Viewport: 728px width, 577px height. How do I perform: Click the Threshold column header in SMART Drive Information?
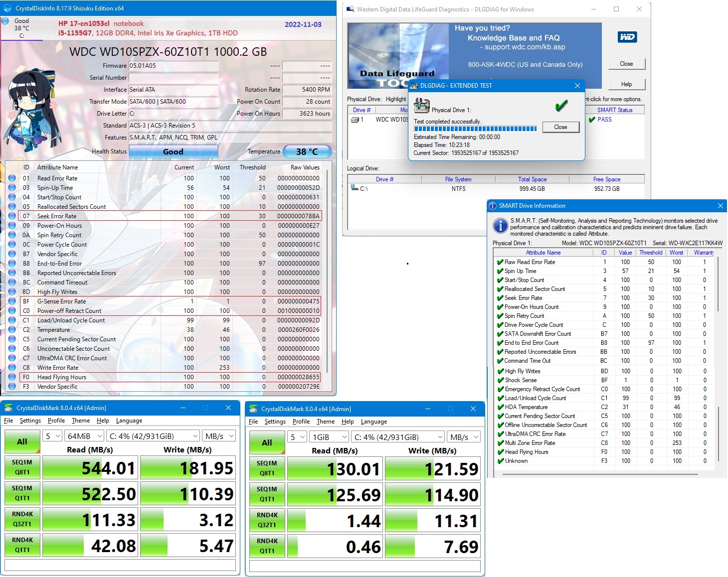click(651, 253)
